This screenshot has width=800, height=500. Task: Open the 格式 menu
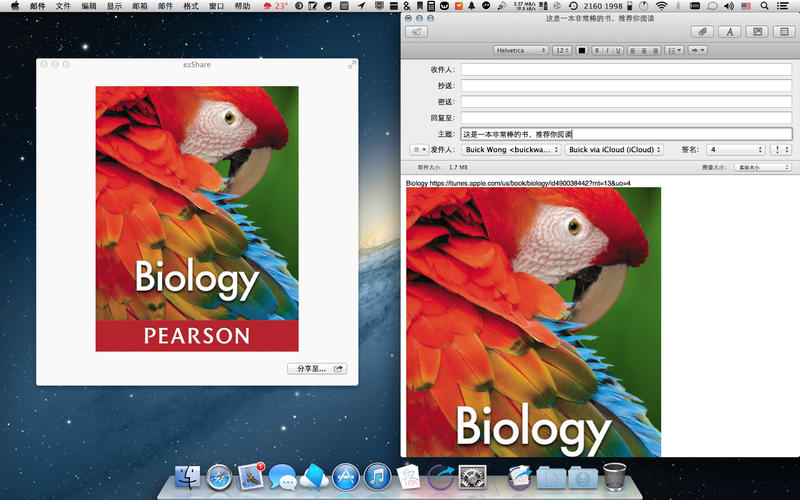point(190,6)
